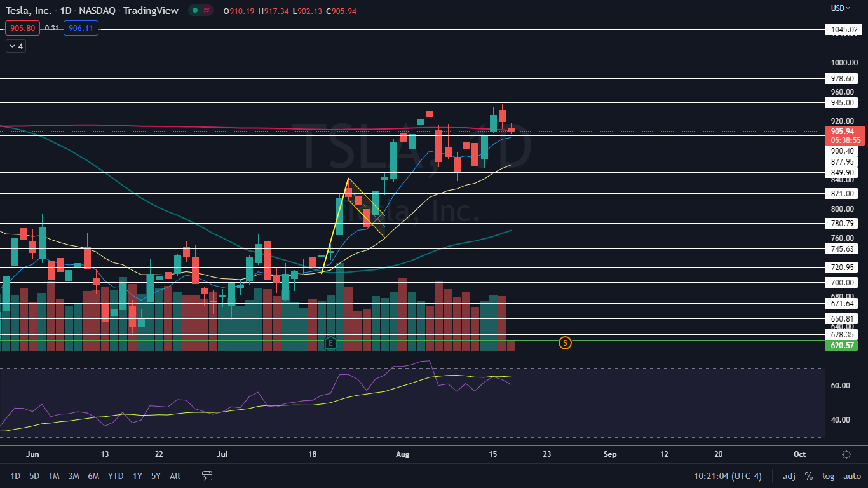Screen dimensions: 868x488
Task: Open chart settings gear icon
Action: click(x=846, y=454)
